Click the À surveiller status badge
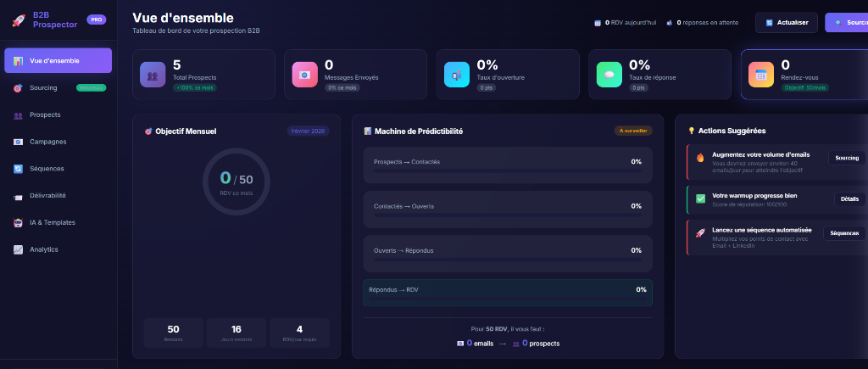The height and width of the screenshot is (369, 868). 633,131
